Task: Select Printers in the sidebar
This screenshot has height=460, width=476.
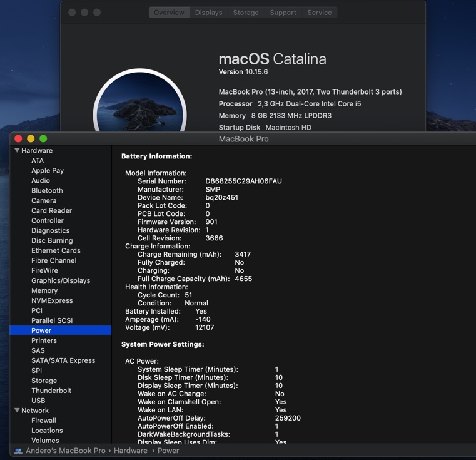Action: (44, 340)
